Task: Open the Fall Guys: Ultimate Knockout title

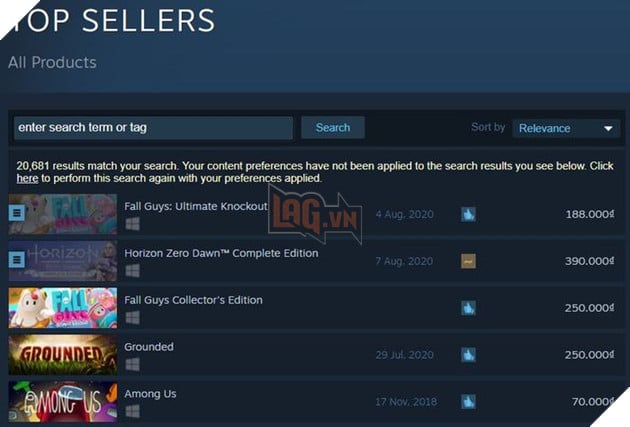Action: pyautogui.click(x=196, y=206)
